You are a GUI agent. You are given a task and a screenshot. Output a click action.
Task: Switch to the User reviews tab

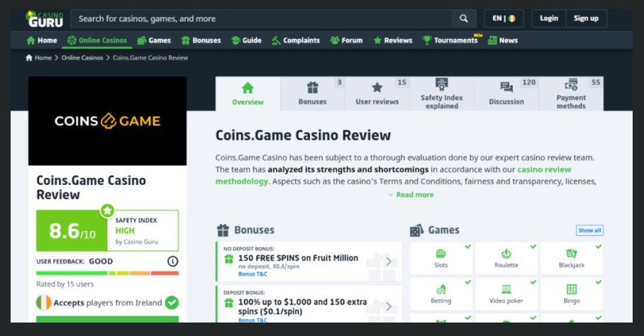tap(377, 94)
